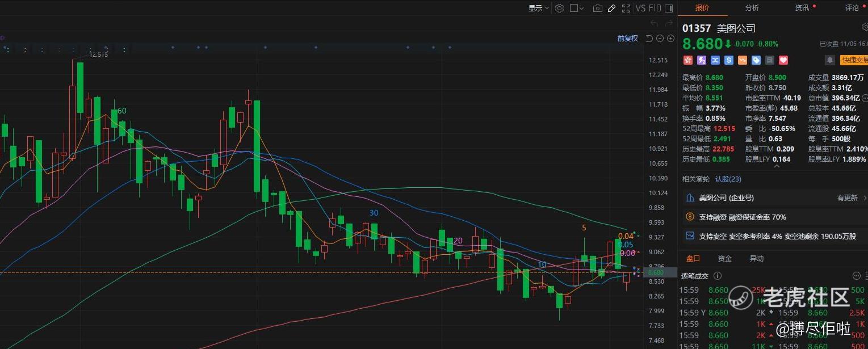Image resolution: width=868 pixels, height=349 pixels.
Task: Select the 前复权 adjustment option
Action: 628,39
